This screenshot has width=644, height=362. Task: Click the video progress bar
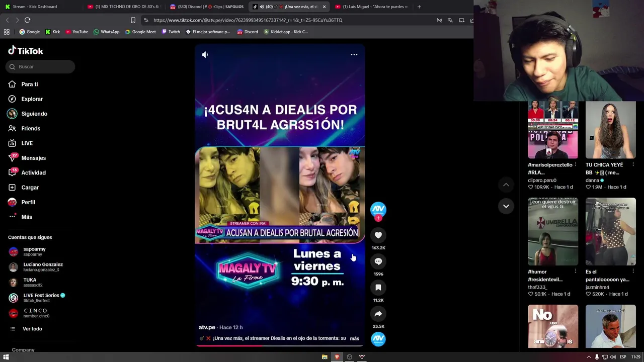click(x=280, y=346)
